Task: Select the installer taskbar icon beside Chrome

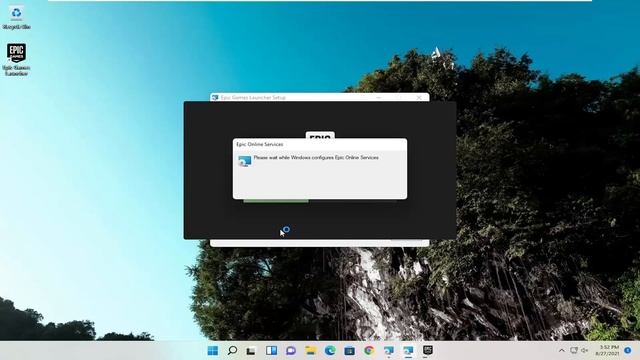Action: [389, 351]
